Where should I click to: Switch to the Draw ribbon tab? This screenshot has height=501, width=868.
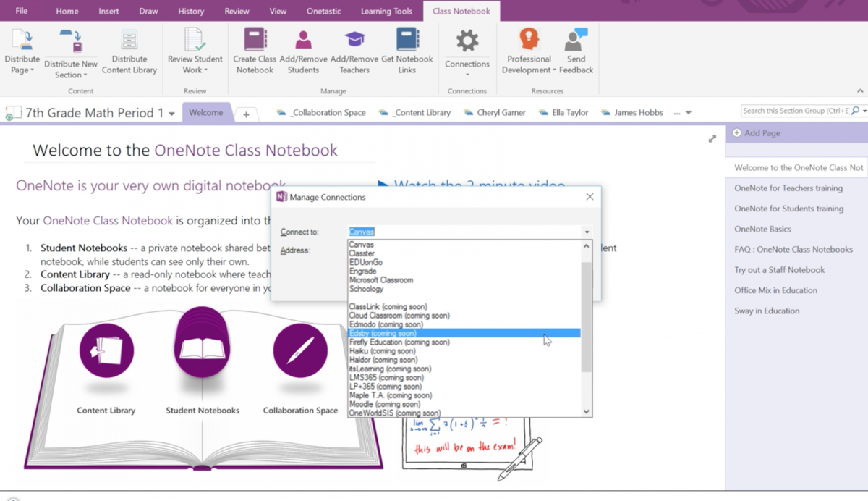point(148,11)
